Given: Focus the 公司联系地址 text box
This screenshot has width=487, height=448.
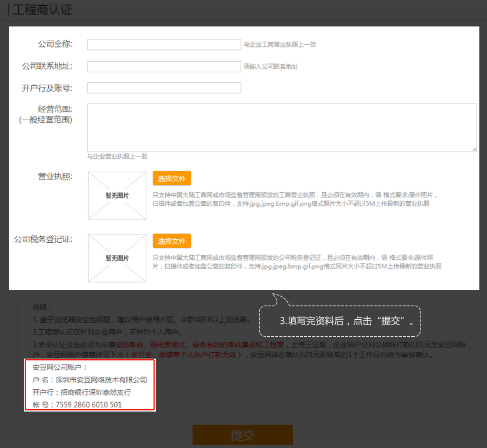Looking at the screenshot, I should point(164,66).
